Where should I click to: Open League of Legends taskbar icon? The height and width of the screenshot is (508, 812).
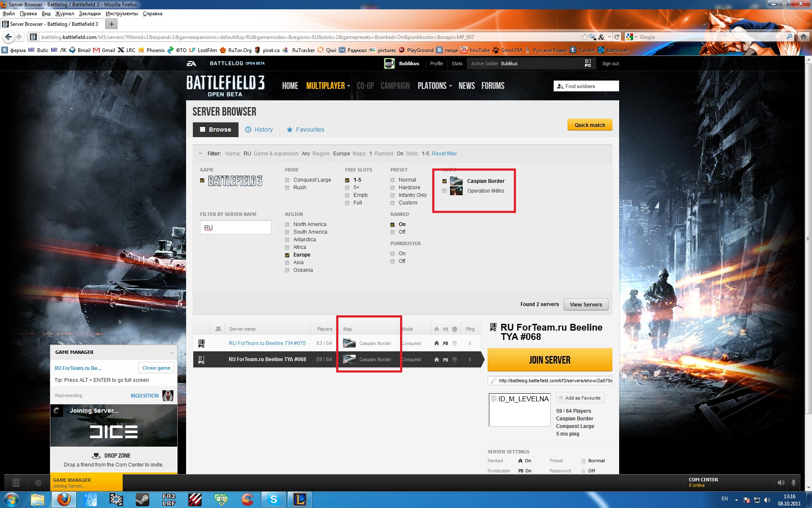click(x=299, y=500)
